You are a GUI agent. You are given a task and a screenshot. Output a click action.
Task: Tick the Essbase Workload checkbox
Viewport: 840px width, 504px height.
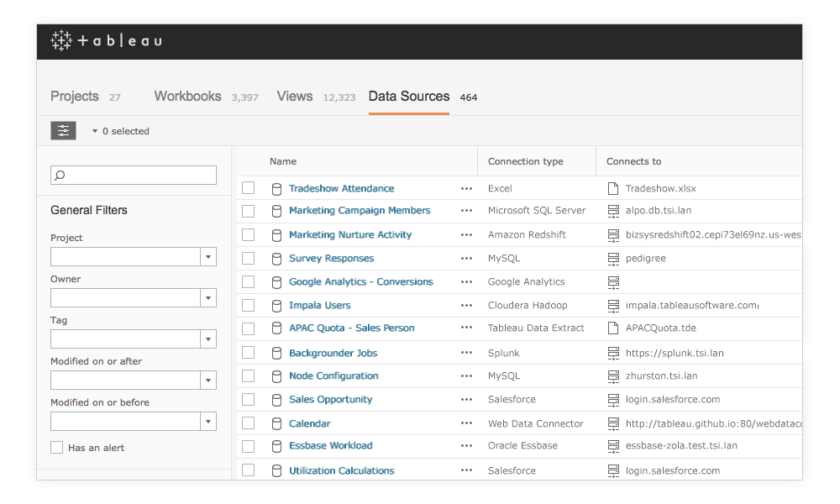pos(248,446)
